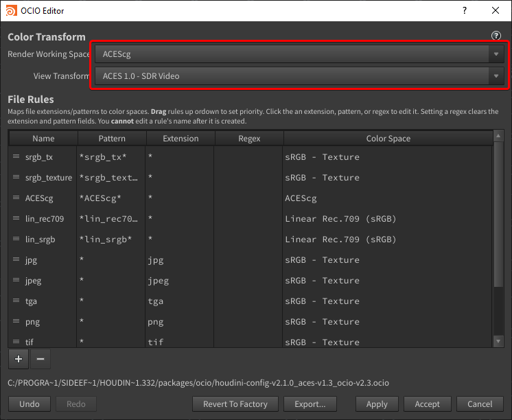Remove file rule with minus button
512x420 pixels.
pyautogui.click(x=40, y=359)
